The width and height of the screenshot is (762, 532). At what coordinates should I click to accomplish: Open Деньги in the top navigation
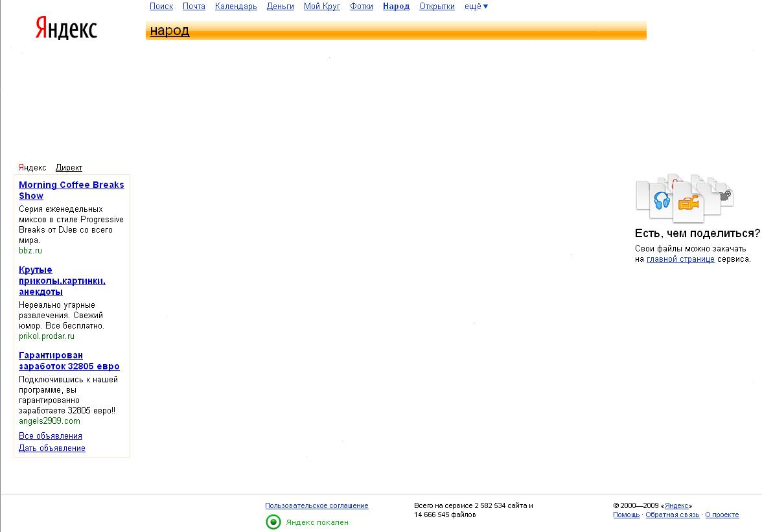(x=281, y=6)
